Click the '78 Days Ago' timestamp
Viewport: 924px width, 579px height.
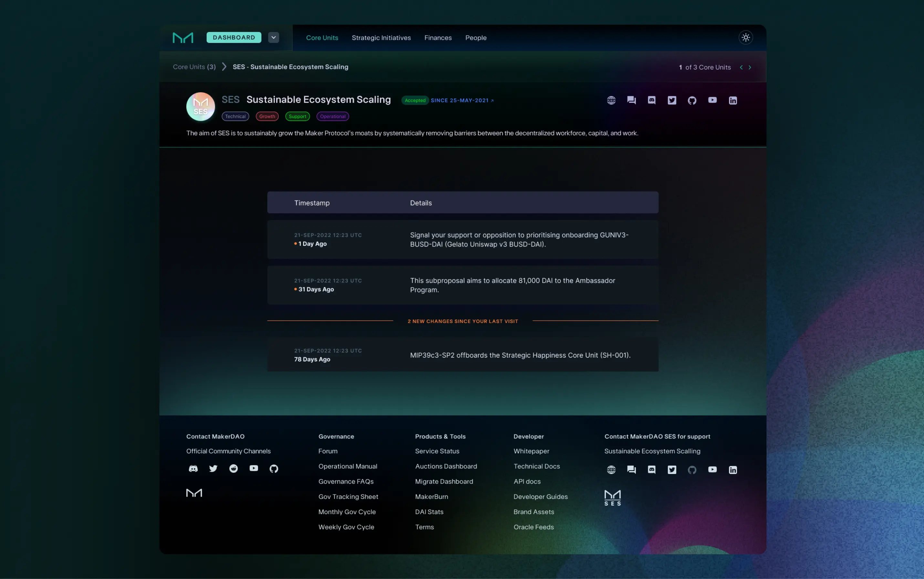tap(312, 360)
